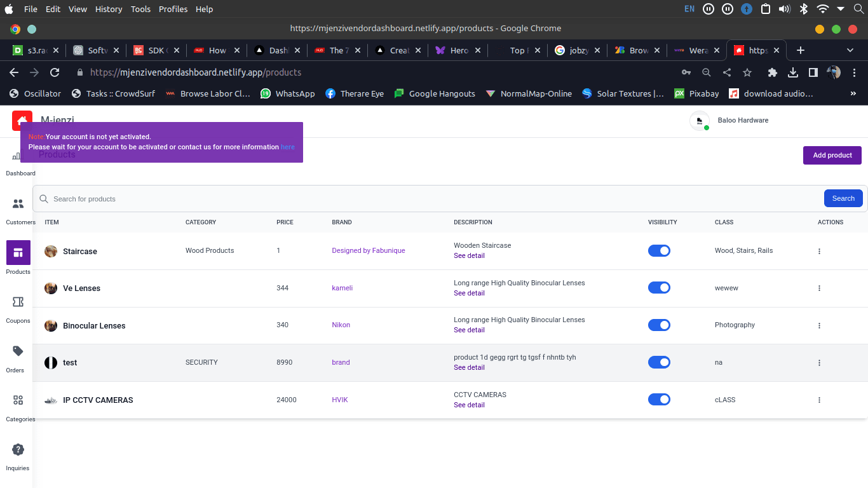Screen dimensions: 868x488
Task: Toggle visibility for Staircase product
Action: point(659,251)
